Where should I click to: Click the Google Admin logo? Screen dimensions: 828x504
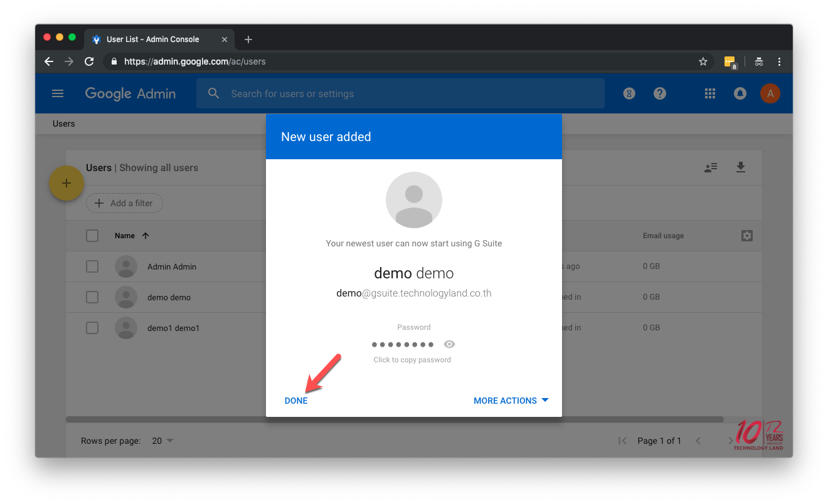pyautogui.click(x=130, y=94)
